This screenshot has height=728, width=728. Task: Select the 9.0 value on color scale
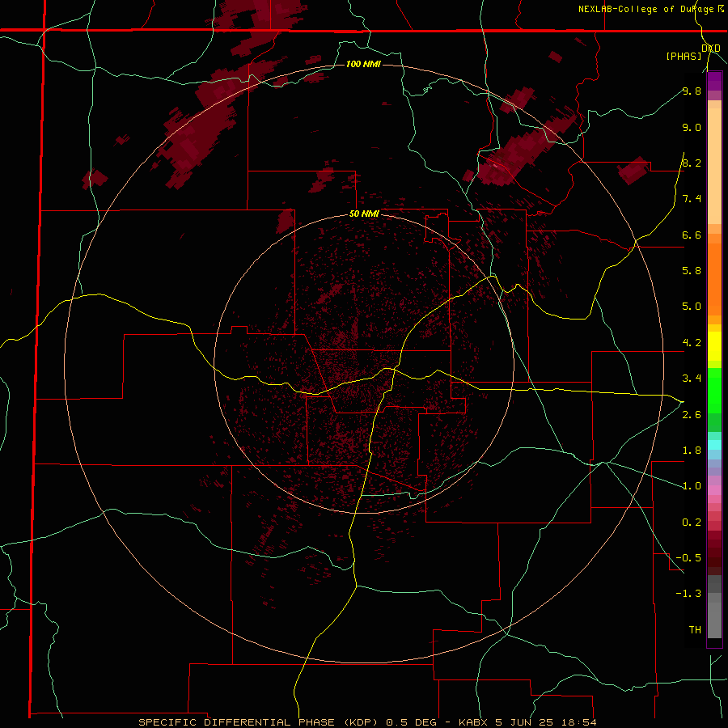click(x=692, y=127)
